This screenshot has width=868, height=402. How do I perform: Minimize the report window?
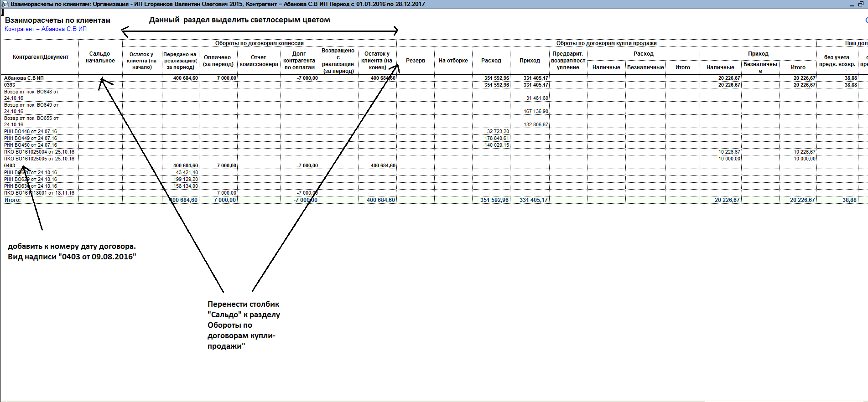852,4
